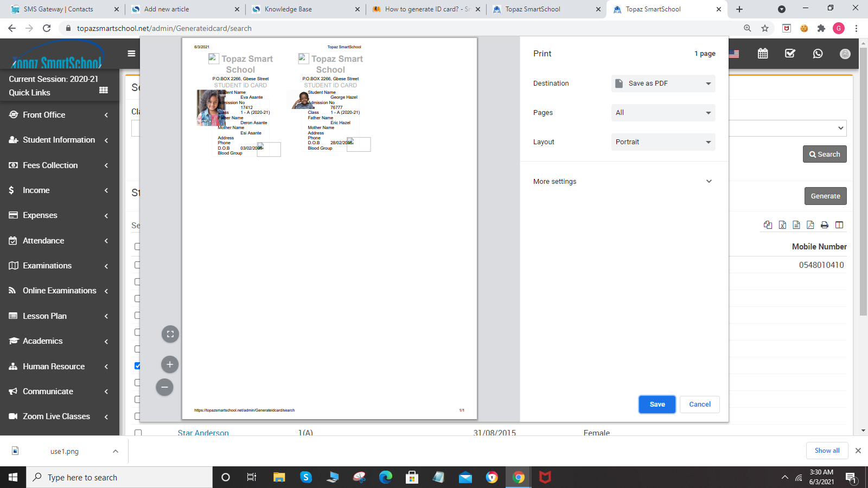Close the downloads bar
Screen dimensions: 868x488
pos(858,451)
